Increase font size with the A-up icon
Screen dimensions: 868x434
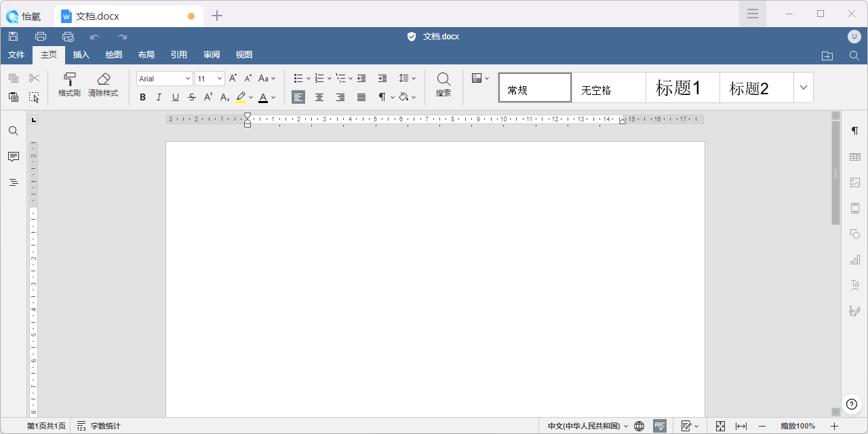point(233,79)
